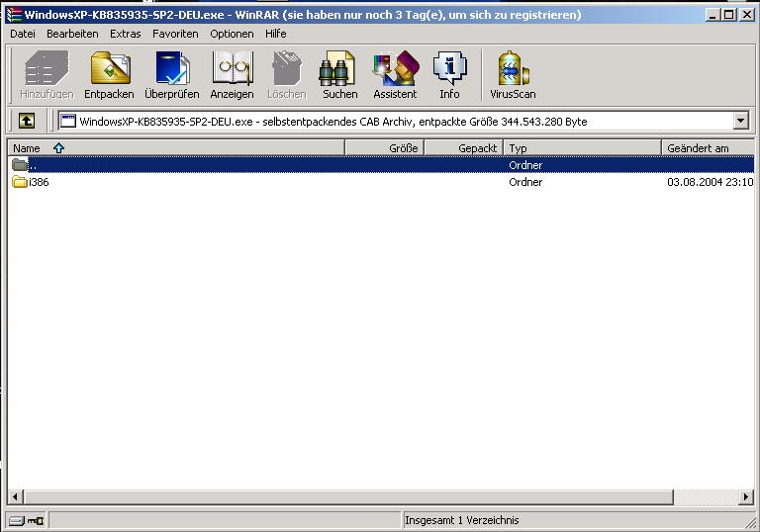Screen dimensions: 760x532
Task: Sort by the Größe column header
Action: pyautogui.click(x=385, y=147)
